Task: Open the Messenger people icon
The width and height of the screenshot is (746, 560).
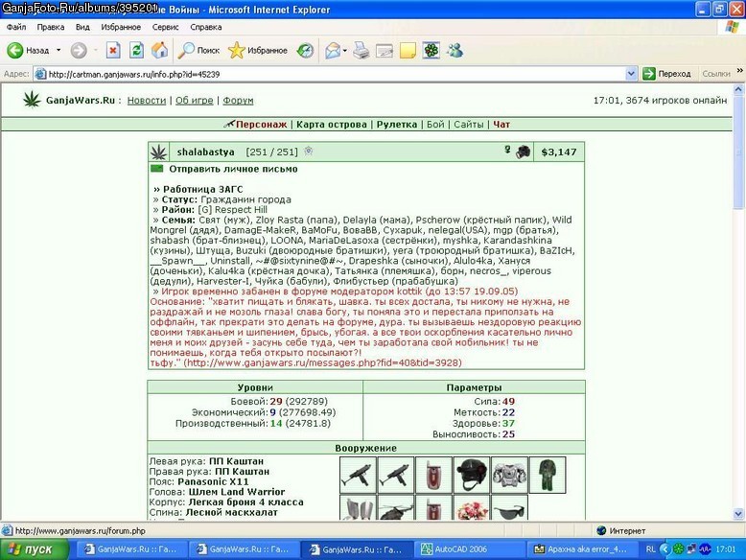Action: 455,51
